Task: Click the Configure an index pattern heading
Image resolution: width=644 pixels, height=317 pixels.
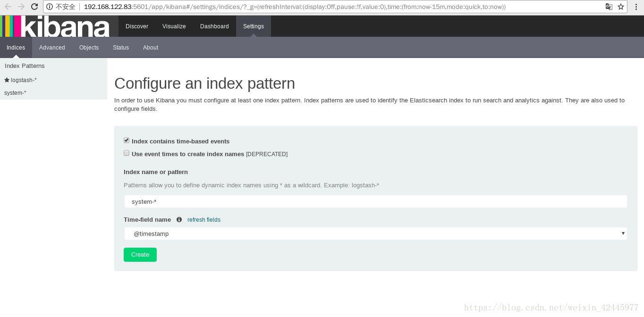Action: (x=204, y=83)
